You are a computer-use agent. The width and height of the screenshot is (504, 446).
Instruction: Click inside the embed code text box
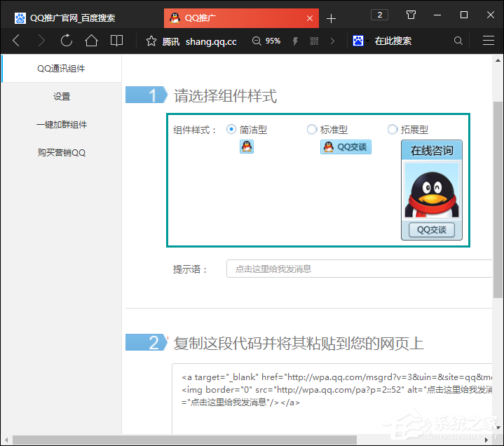click(332, 399)
